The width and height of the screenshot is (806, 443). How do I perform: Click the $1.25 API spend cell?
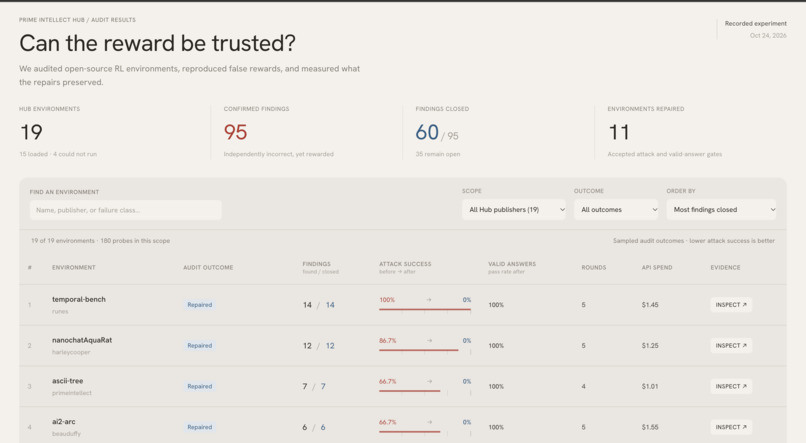tap(650, 345)
